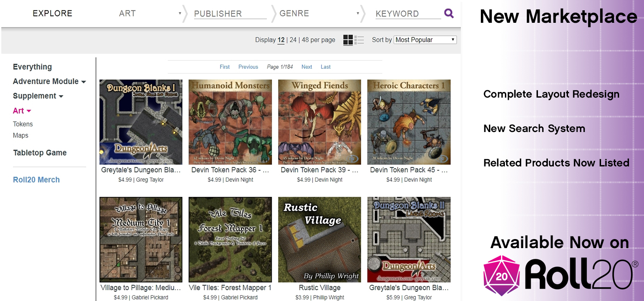Switch to grid view icon
Viewport: 644px width, 301px height.
pyautogui.click(x=348, y=40)
